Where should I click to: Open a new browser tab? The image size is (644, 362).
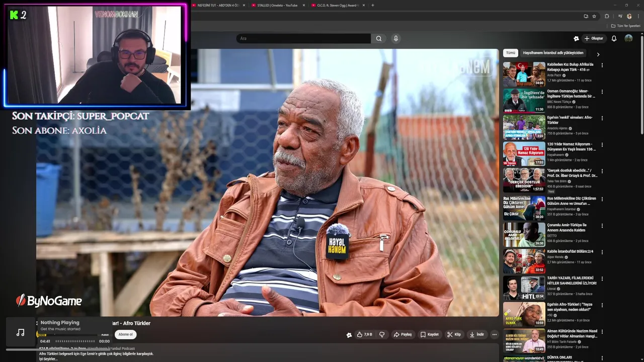click(373, 5)
